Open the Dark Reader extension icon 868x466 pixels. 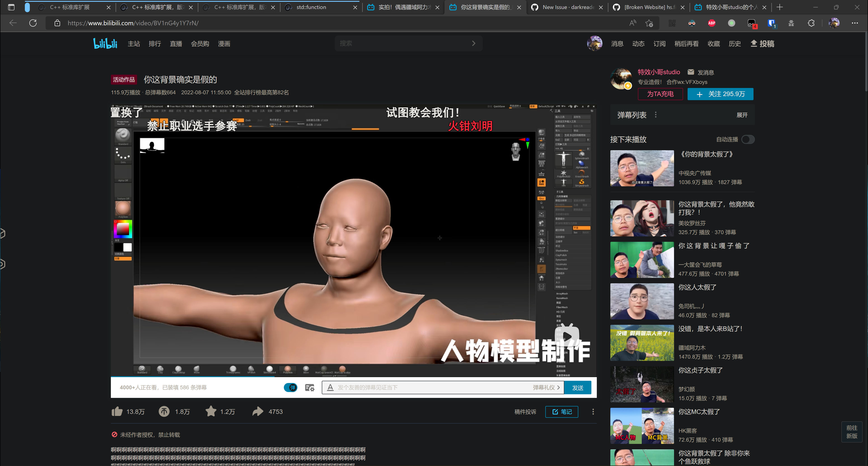691,23
